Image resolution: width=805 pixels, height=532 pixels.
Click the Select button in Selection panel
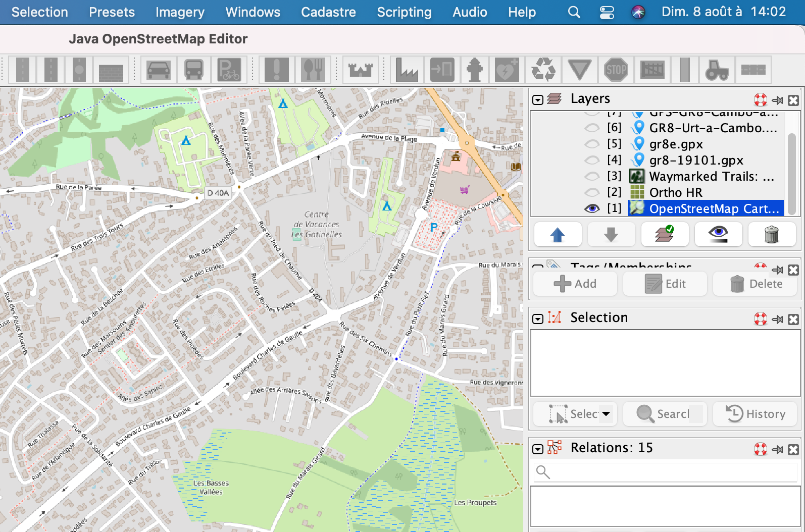(574, 414)
